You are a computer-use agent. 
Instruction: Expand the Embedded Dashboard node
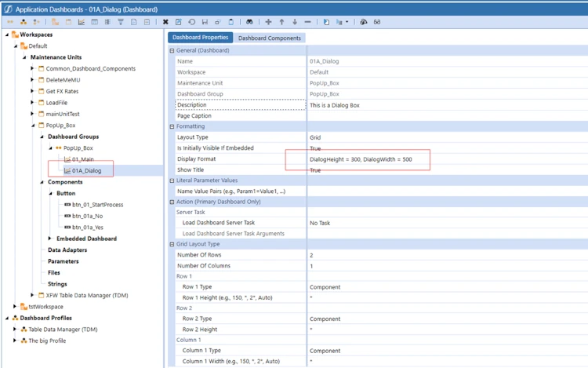click(x=49, y=239)
